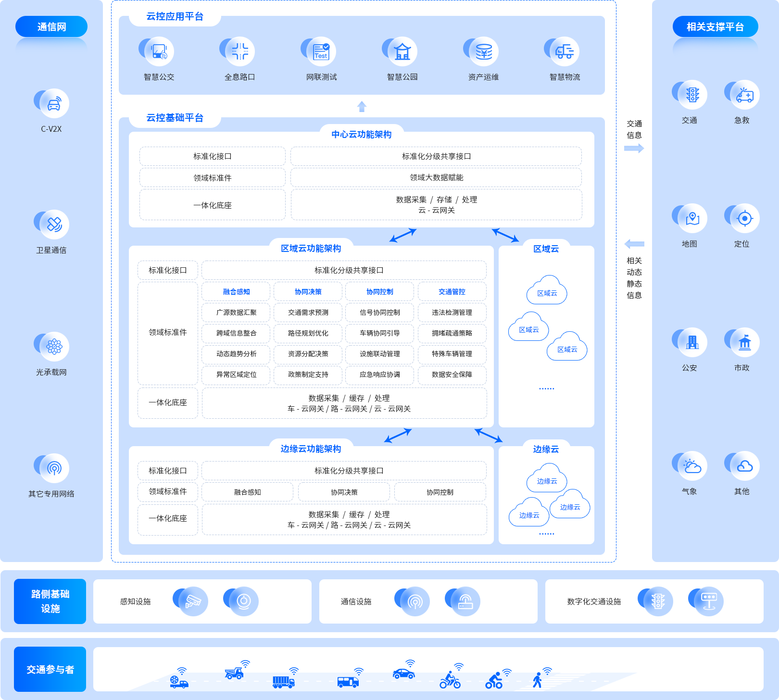Click the 卫星通信 satellite icon

point(54,225)
